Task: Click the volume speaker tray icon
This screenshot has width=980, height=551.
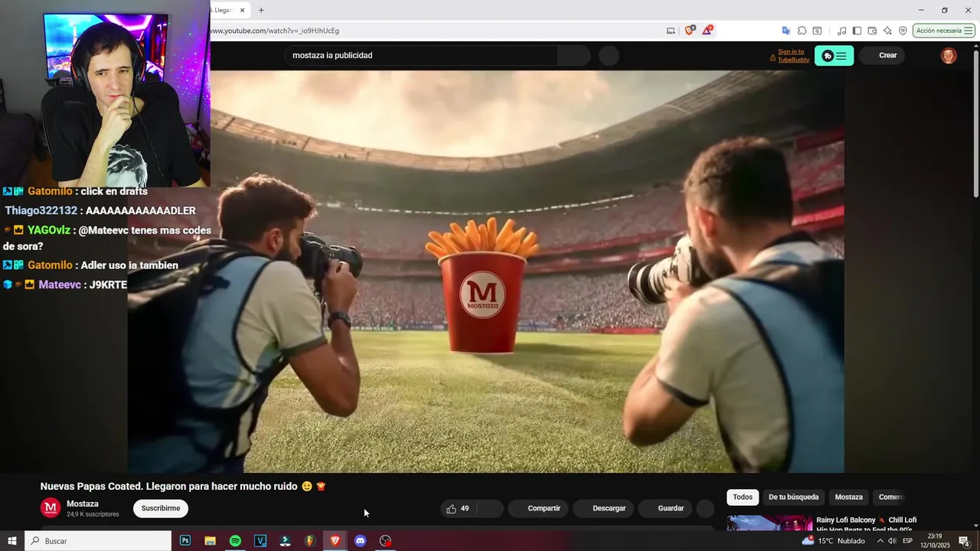Action: pos(892,541)
